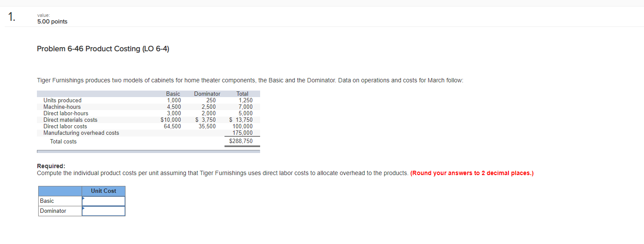Click the Basic unit cost input field
The height and width of the screenshot is (244, 644).
(103, 201)
